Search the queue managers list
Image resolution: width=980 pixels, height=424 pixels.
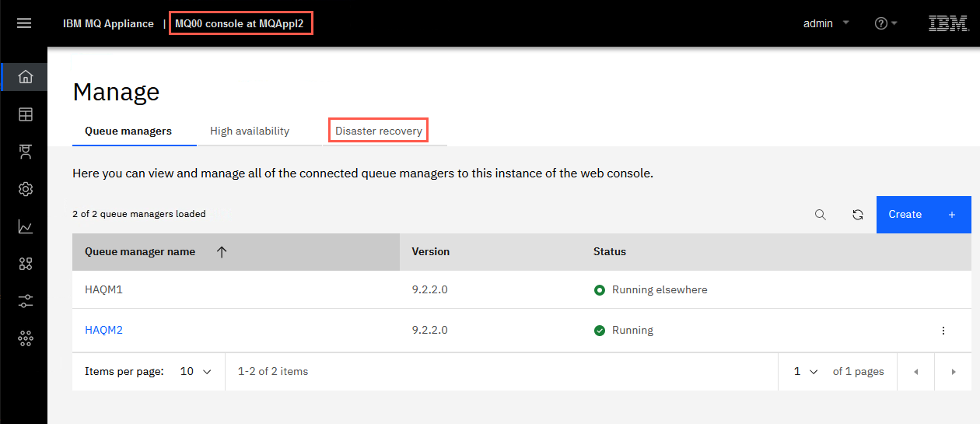click(x=820, y=215)
